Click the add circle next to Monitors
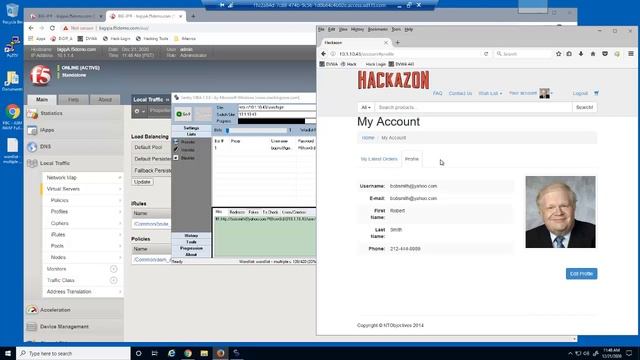 click(113, 269)
